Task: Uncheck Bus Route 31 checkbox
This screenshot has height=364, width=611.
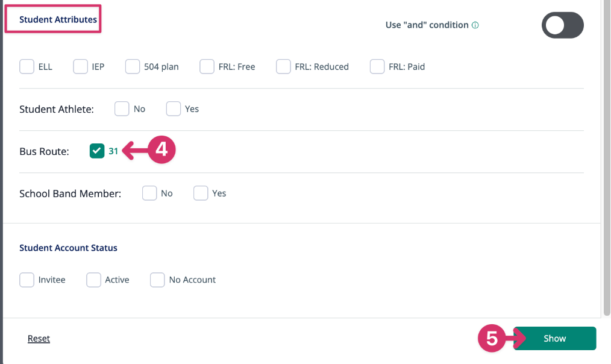Action: 97,151
